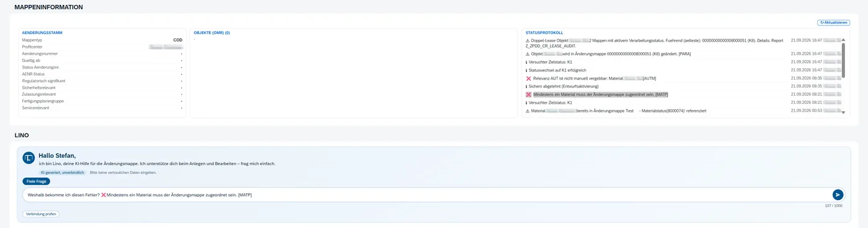Click the Profitcenter label
The height and width of the screenshot is (228, 868).
point(32,47)
